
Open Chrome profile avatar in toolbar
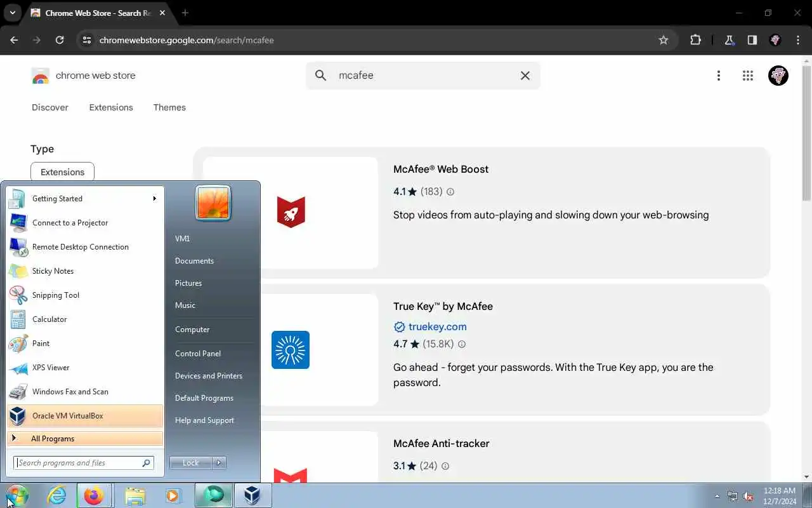(775, 40)
